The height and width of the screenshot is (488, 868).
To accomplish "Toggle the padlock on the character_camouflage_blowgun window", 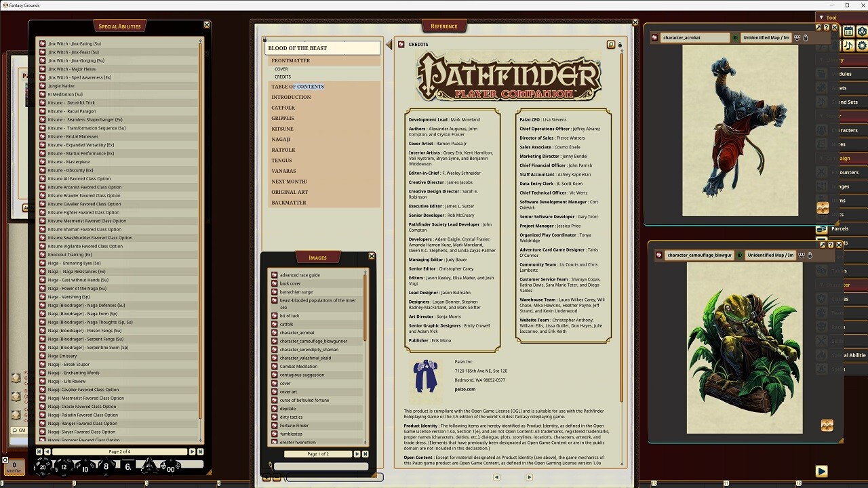I will pyautogui.click(x=810, y=256).
